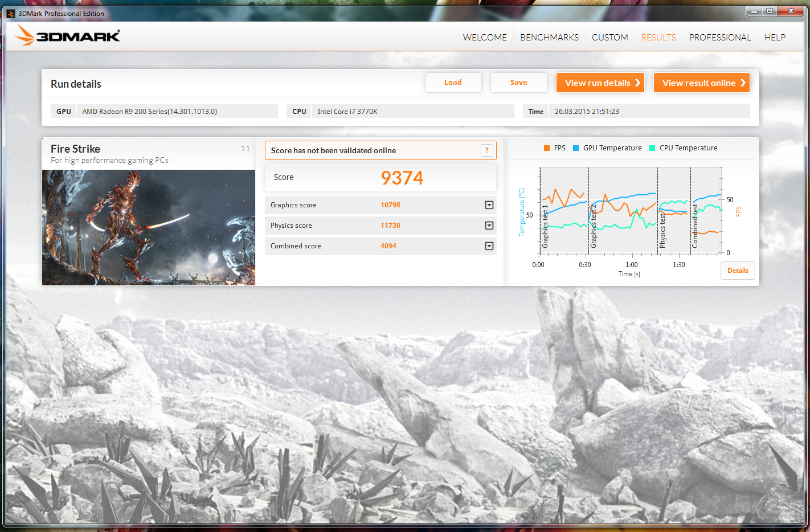Open View result online
This screenshot has width=810, height=532.
[702, 83]
